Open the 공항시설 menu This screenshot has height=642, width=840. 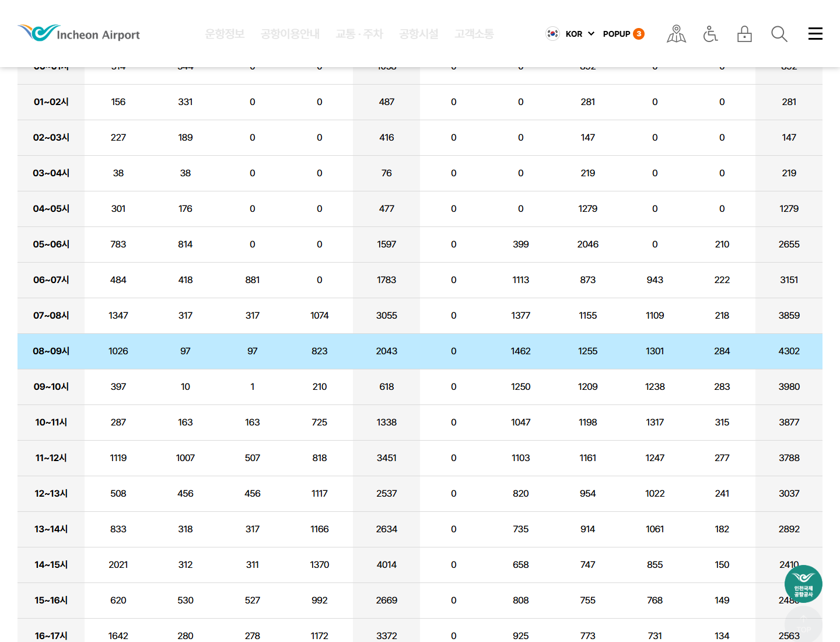coord(419,34)
